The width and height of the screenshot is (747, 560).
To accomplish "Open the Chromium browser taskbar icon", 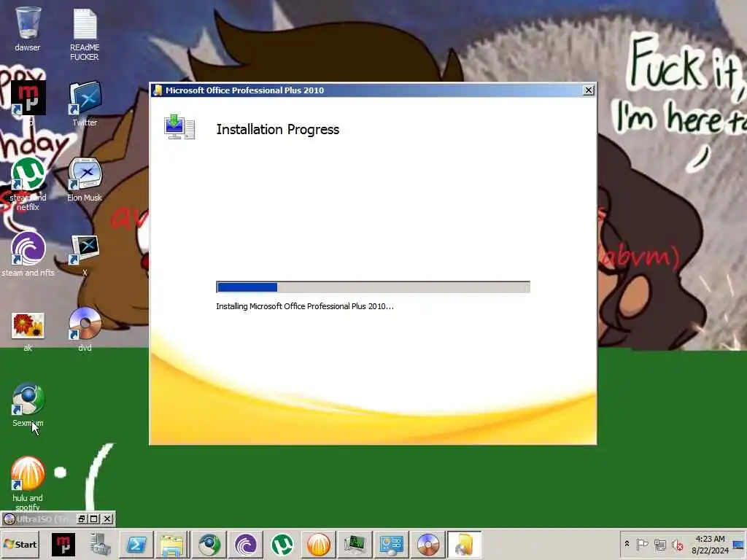I will tap(209, 544).
